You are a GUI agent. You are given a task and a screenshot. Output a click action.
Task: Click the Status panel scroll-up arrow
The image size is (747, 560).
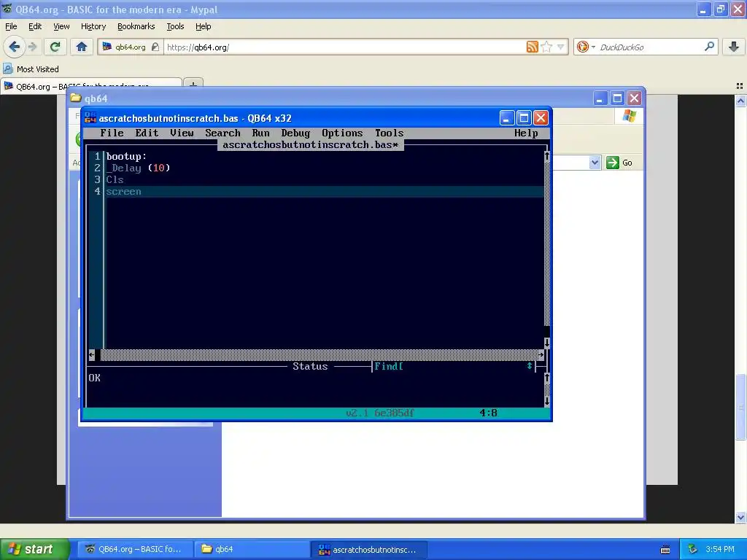[547, 378]
